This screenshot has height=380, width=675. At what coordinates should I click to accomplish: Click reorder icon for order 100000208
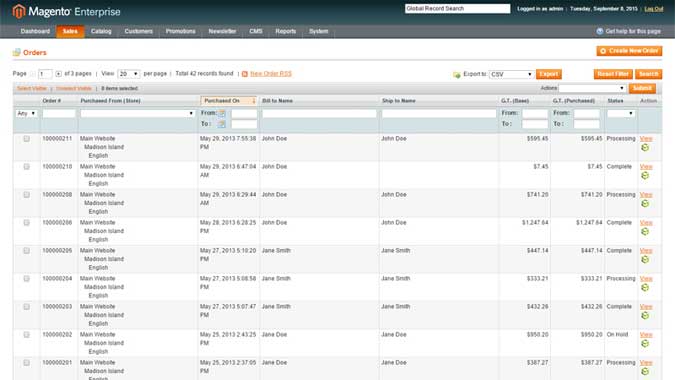click(x=645, y=204)
